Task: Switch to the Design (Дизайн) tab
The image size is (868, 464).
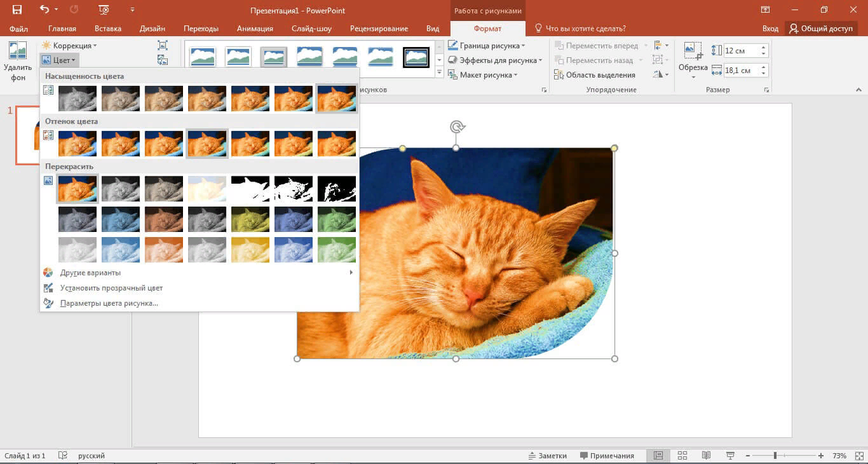Action: (153, 28)
